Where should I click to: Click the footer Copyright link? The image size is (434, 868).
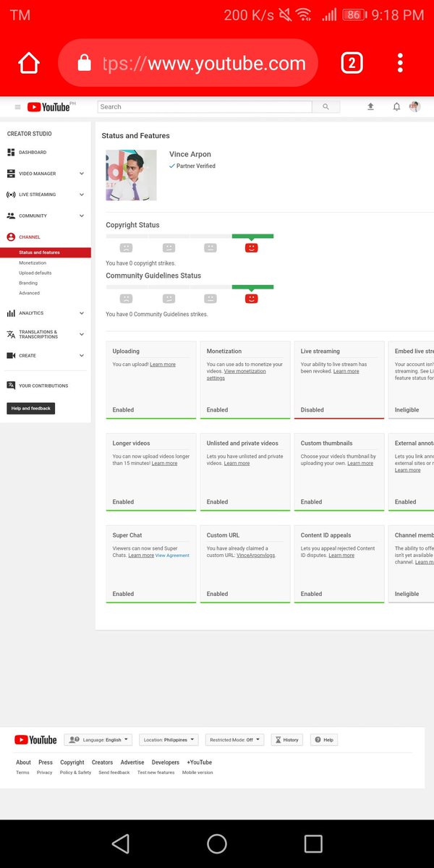click(x=72, y=762)
